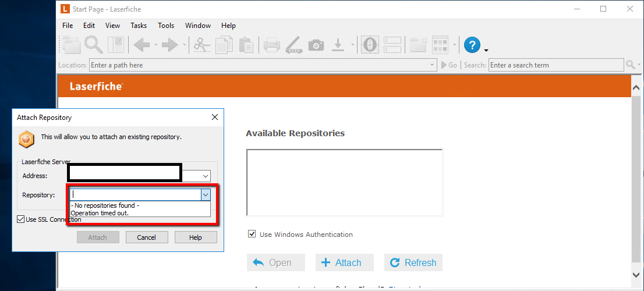Click the Copy documents icon
The width and height of the screenshot is (644, 291).
point(224,45)
